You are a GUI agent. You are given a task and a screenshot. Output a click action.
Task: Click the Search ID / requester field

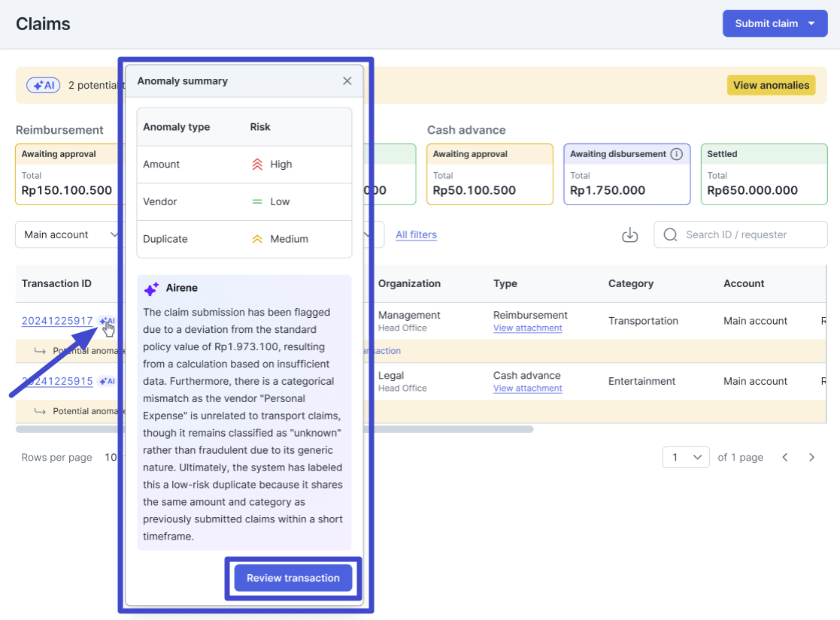(748, 234)
